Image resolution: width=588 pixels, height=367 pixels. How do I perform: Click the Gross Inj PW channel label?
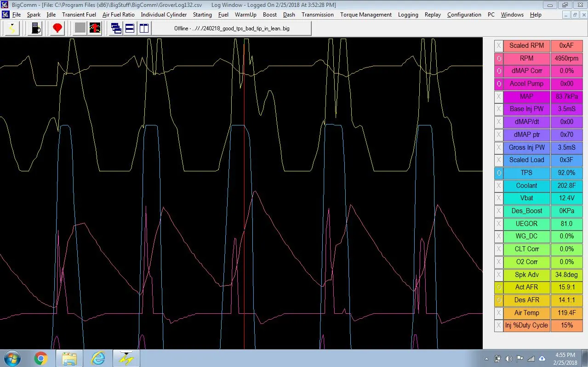pyautogui.click(x=527, y=147)
